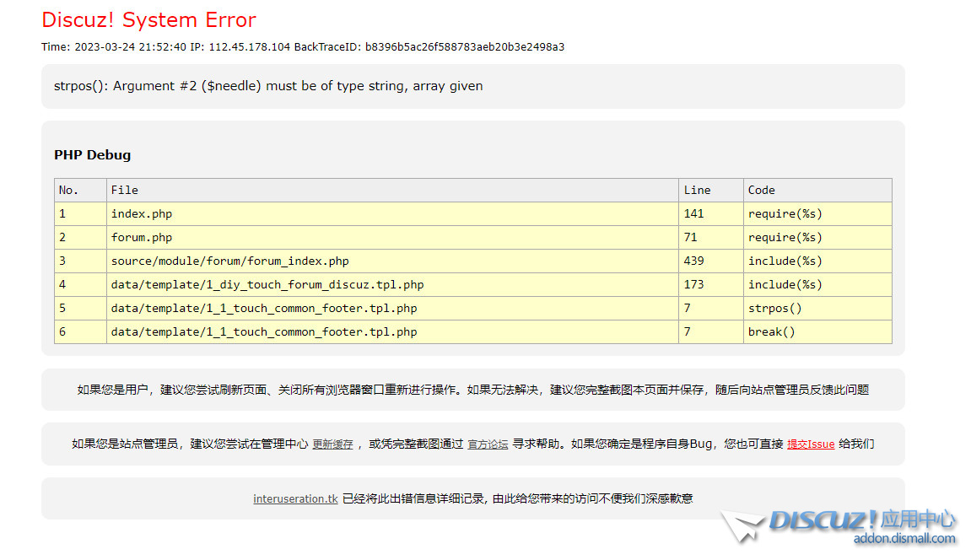
Task: Click the DISCUZ! 应用中心 logo
Action: click(x=862, y=520)
